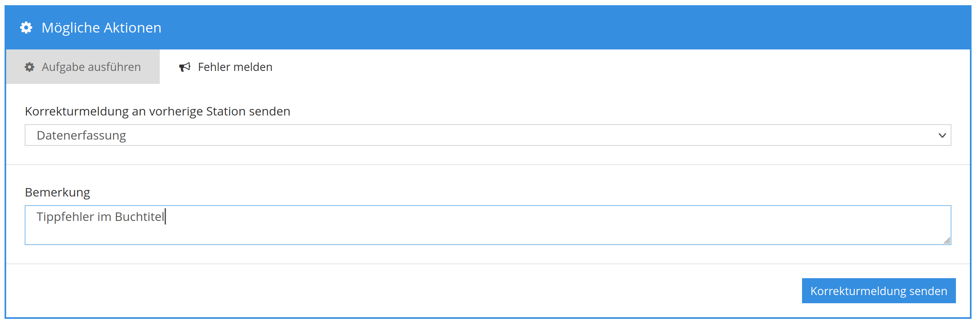Click the Mögliche Aktionen panel title

click(101, 28)
